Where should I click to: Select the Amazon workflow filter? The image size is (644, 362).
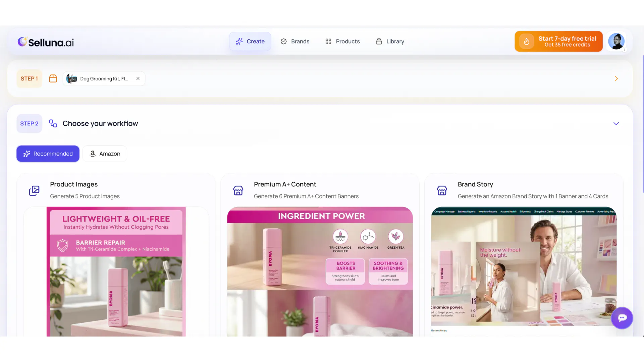click(105, 154)
